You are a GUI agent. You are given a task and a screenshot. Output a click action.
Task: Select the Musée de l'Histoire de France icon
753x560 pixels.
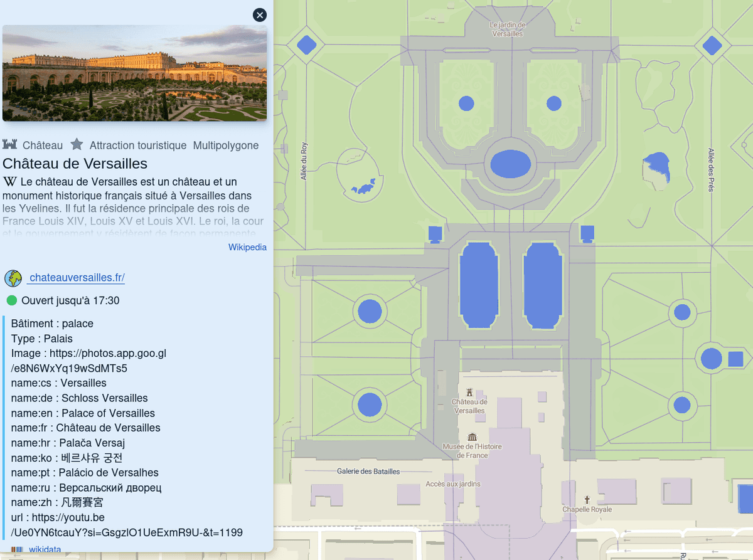click(472, 436)
